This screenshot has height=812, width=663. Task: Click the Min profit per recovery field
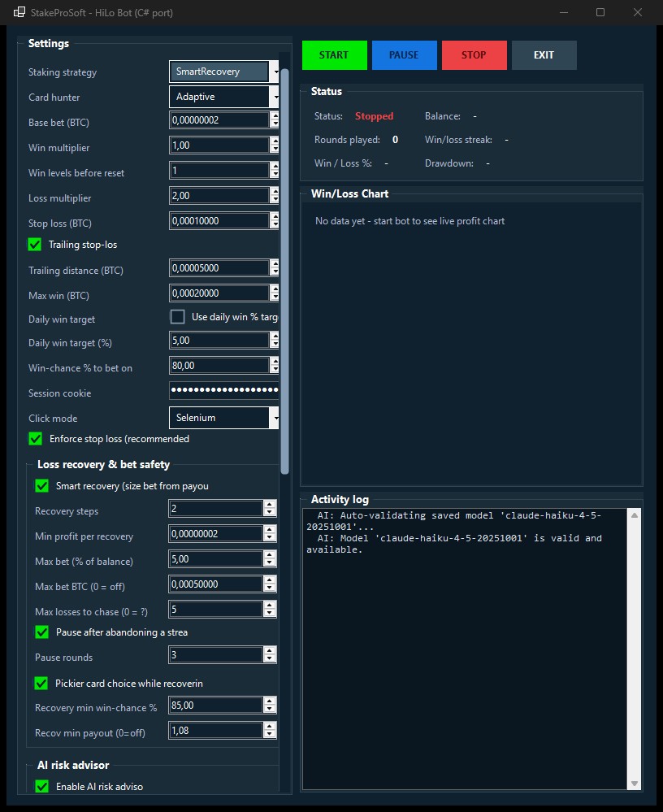click(x=216, y=534)
